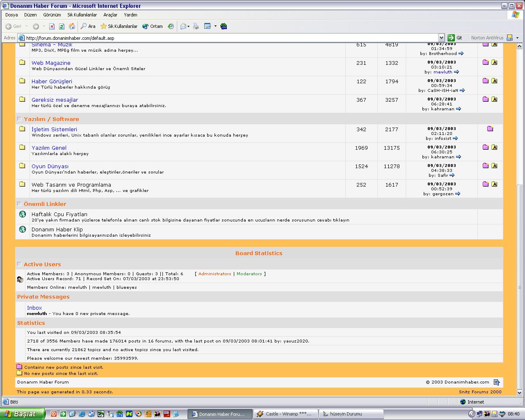The image size is (525, 420).
Task: Jump to last post by infosist arrow
Action: click(x=455, y=138)
